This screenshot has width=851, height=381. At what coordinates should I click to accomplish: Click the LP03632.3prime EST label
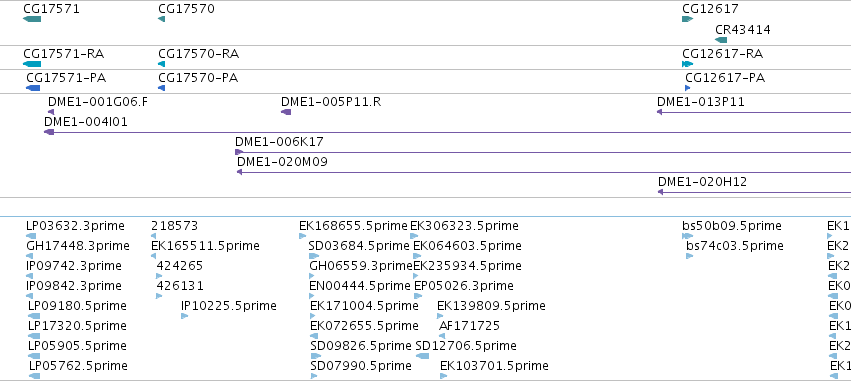(75, 226)
